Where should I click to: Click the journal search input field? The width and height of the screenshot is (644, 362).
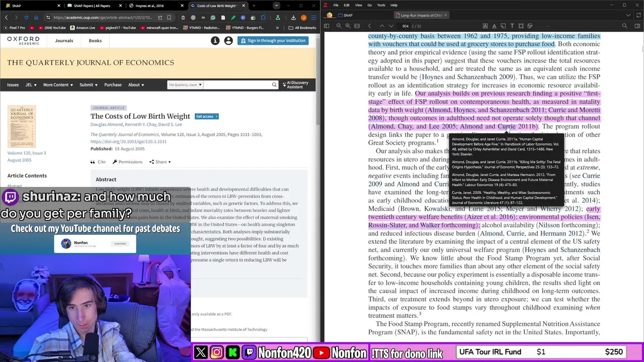point(237,85)
